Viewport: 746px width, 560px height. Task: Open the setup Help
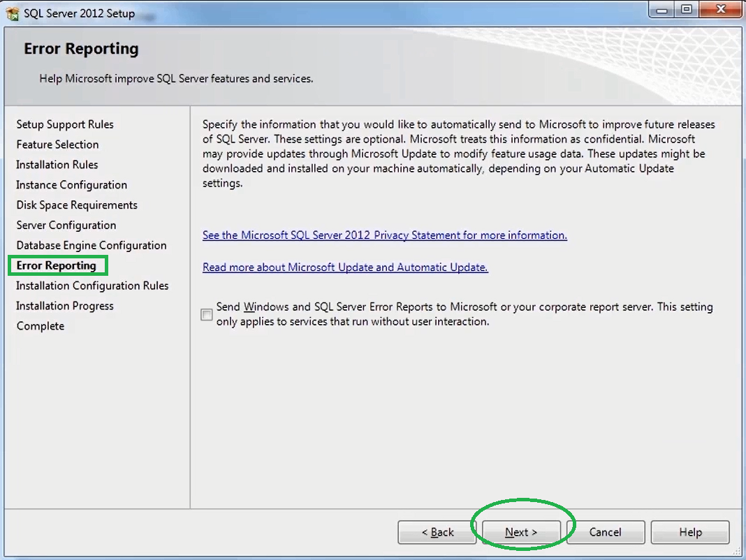(689, 532)
